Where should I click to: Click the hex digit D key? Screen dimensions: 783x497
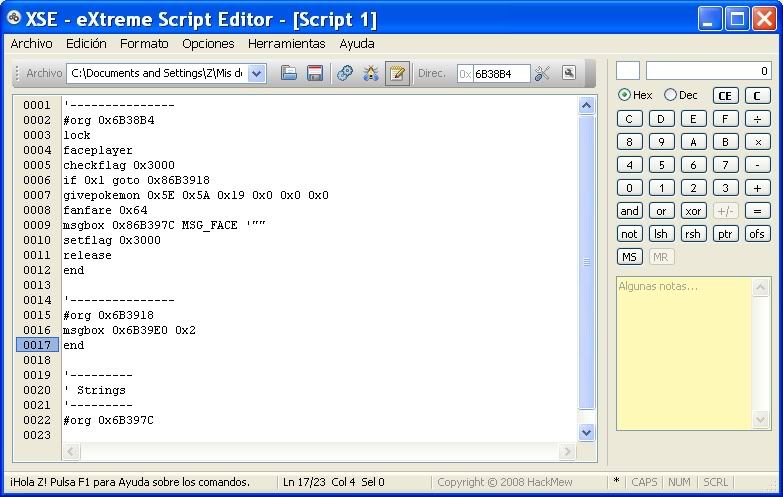(661, 119)
